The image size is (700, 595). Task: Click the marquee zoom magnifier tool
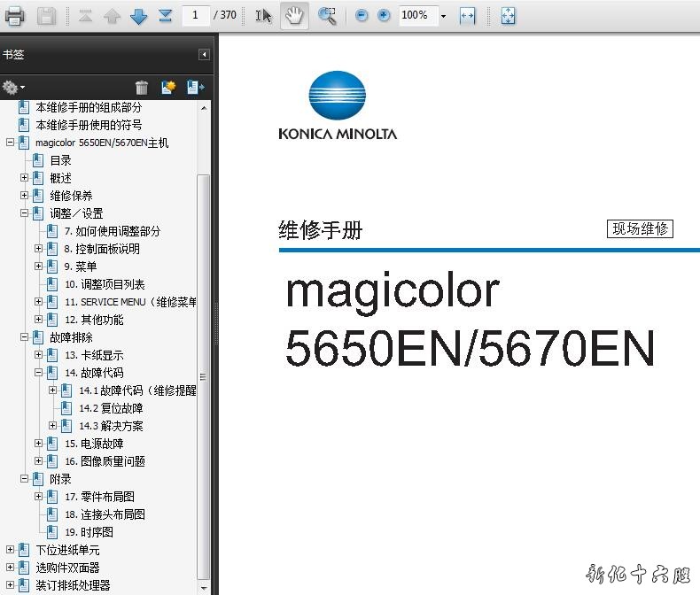coord(327,15)
